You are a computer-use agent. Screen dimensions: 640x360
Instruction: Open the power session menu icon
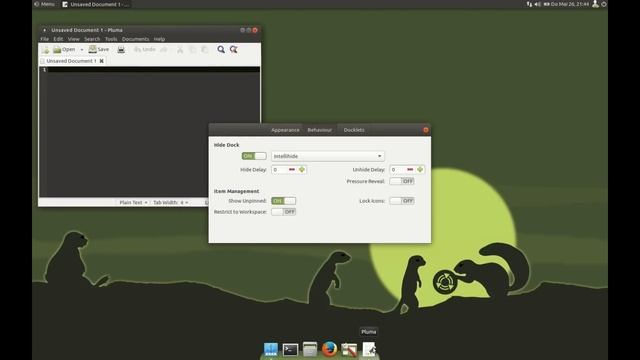tap(604, 4)
